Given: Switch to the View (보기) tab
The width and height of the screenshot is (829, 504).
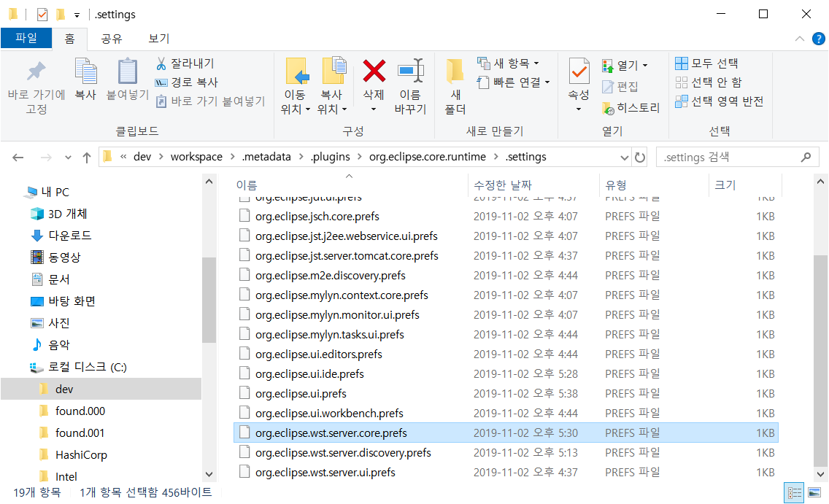Looking at the screenshot, I should click(x=158, y=39).
